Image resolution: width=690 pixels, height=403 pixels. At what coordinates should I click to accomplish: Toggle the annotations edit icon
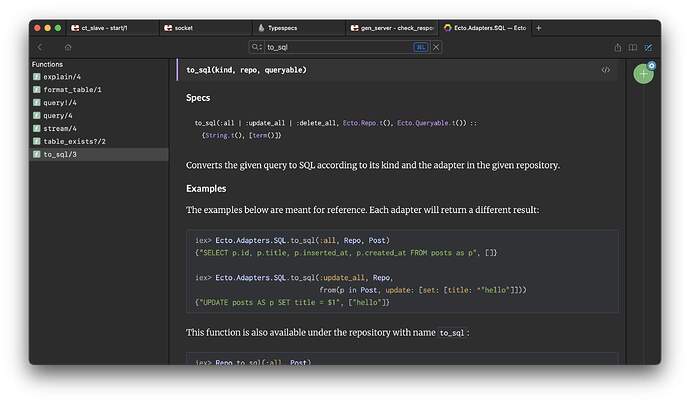(648, 47)
